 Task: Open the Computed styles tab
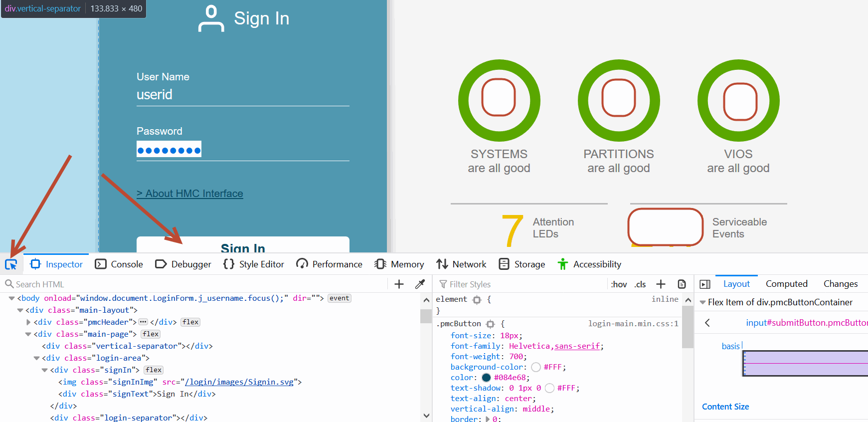coord(786,284)
